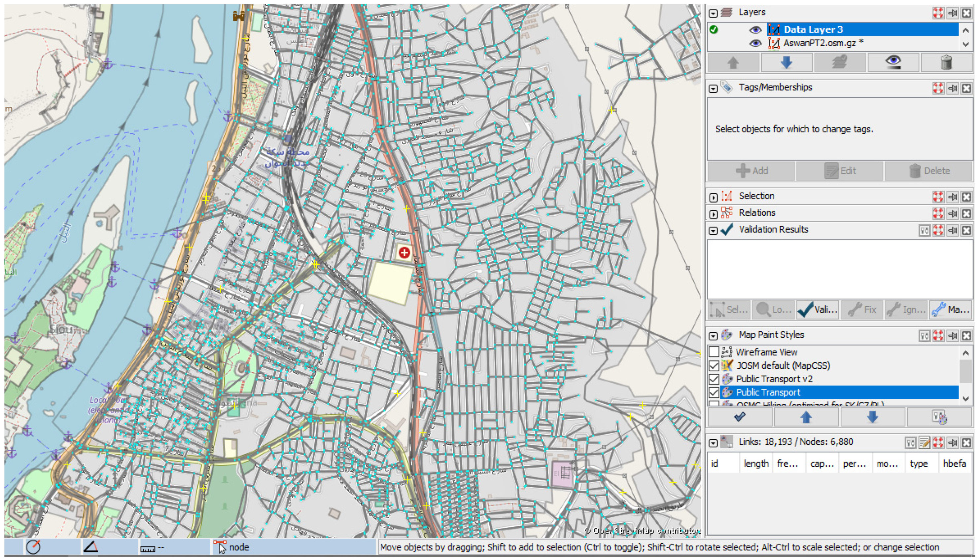
Task: Expand the Selection panel
Action: pyautogui.click(x=713, y=197)
